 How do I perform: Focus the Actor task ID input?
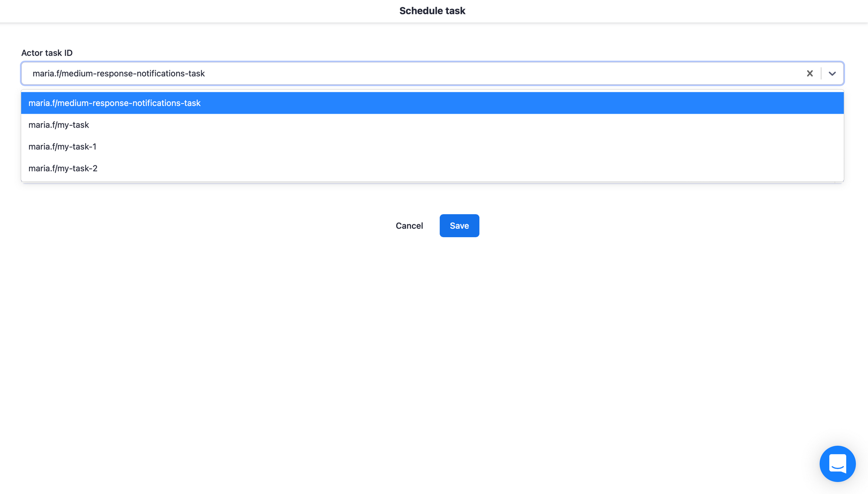(x=391, y=73)
